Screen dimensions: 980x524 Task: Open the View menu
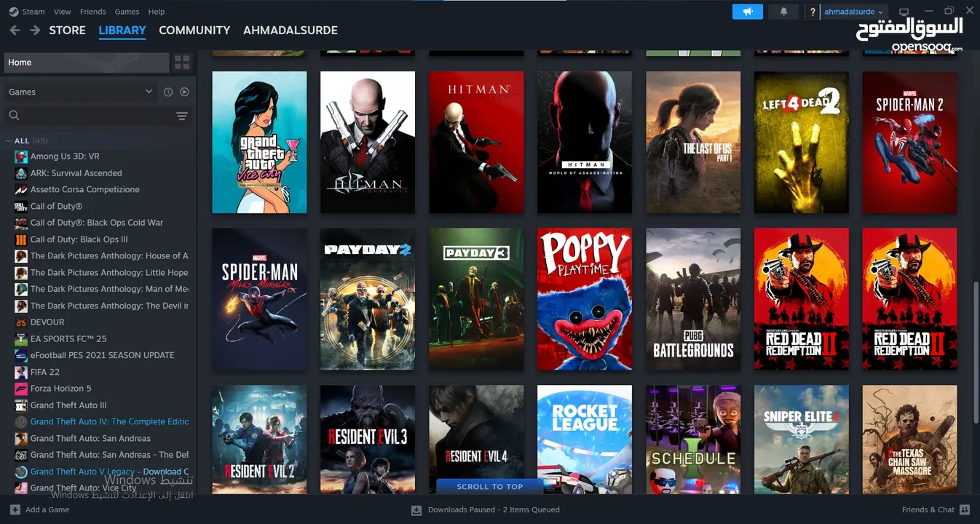pos(63,12)
